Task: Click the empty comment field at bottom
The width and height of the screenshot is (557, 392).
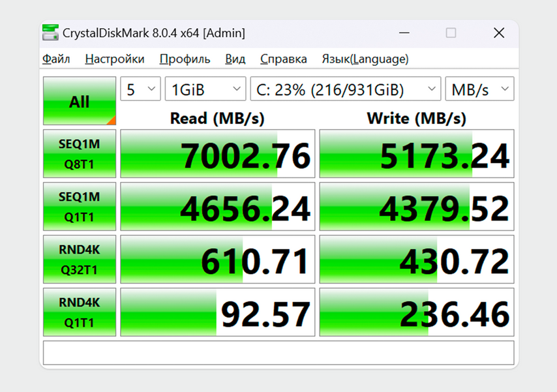Action: coord(278,353)
